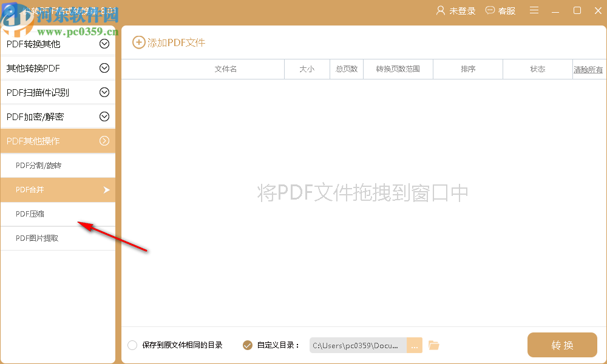Open the PDF图片提取 tool

pos(58,238)
